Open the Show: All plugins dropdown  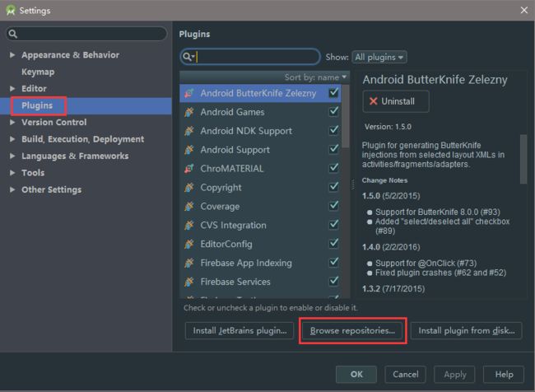tap(379, 57)
